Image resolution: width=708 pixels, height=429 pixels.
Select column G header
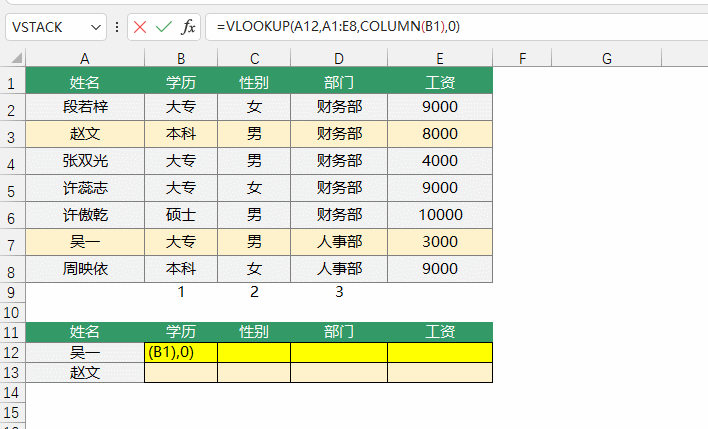tap(607, 58)
